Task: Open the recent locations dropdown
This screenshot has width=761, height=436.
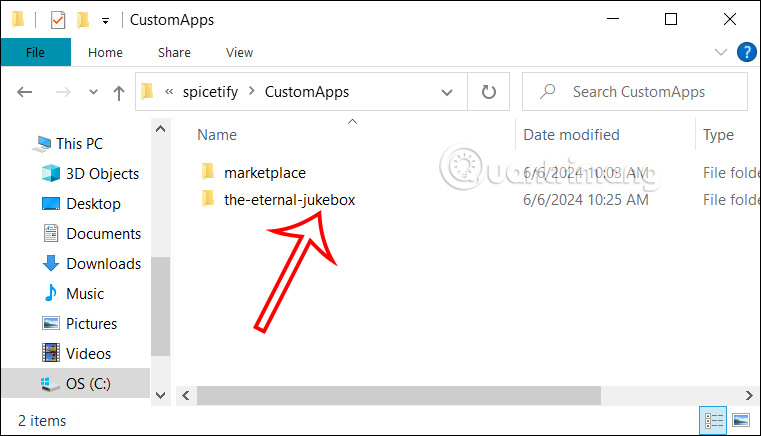Action: tap(93, 92)
